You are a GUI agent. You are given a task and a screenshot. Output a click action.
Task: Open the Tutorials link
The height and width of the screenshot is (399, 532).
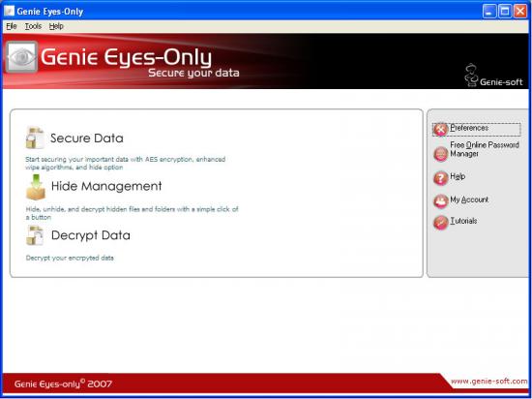463,221
